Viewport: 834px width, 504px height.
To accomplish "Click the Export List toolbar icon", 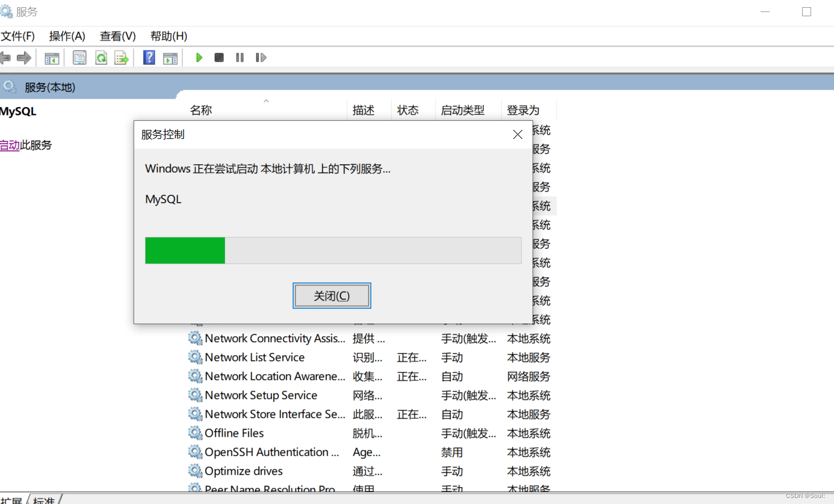I will coord(122,58).
